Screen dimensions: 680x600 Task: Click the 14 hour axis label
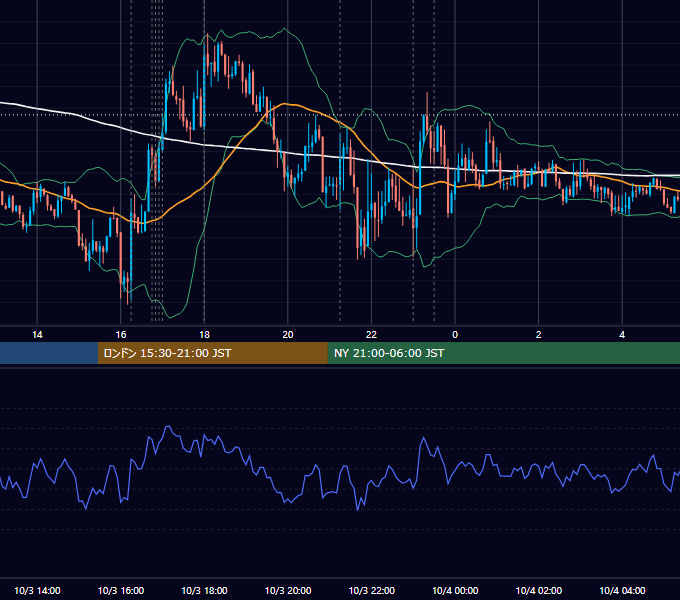point(37,335)
